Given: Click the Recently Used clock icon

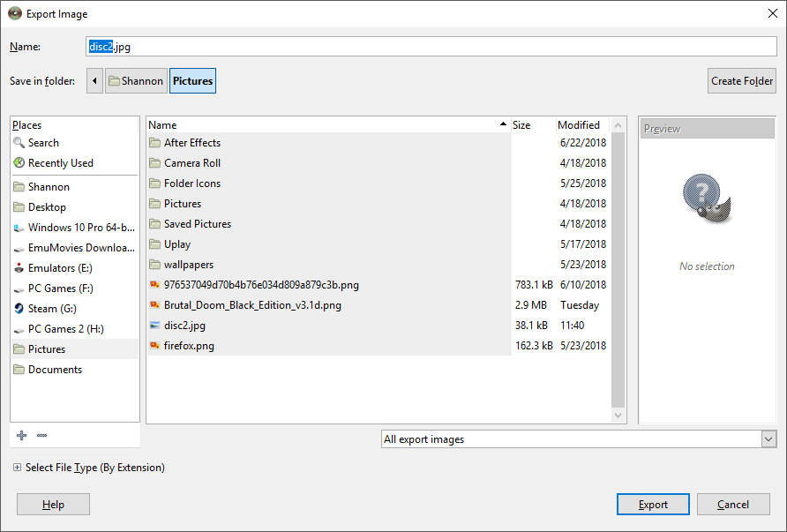Looking at the screenshot, I should tap(19, 162).
